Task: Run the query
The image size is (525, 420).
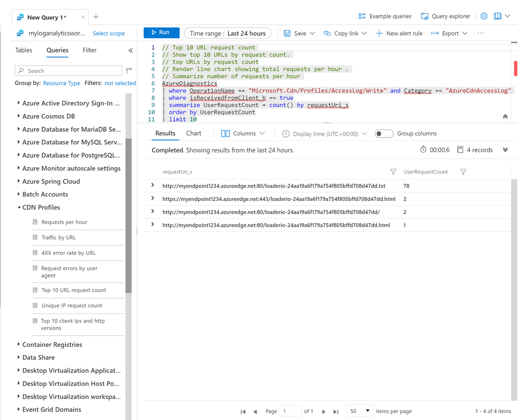Action: 161,33
